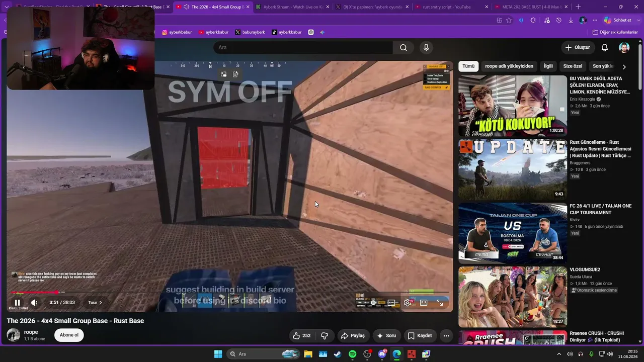Open the Rust UPDATE video thumbnail
Screen dimensions: 644x362
click(x=513, y=170)
